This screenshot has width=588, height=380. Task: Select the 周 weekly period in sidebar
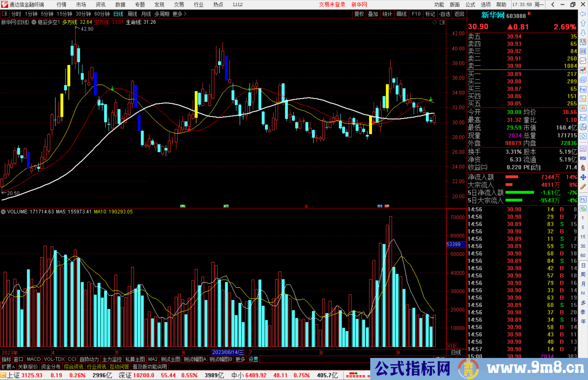pyautogui.click(x=583, y=274)
